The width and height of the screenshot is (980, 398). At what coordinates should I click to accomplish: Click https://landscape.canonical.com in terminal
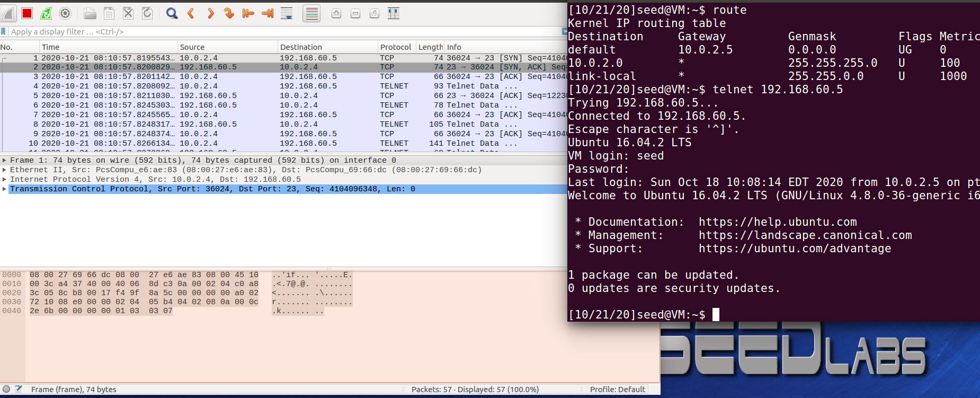click(805, 235)
